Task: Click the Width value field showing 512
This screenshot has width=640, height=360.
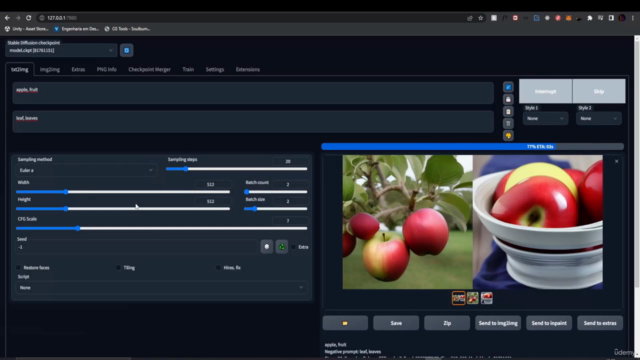Action: [212, 184]
